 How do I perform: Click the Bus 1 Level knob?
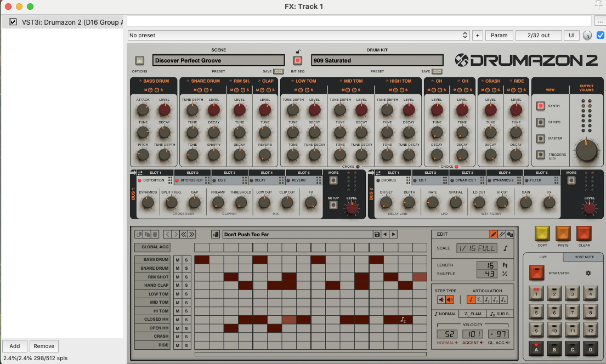352,208
